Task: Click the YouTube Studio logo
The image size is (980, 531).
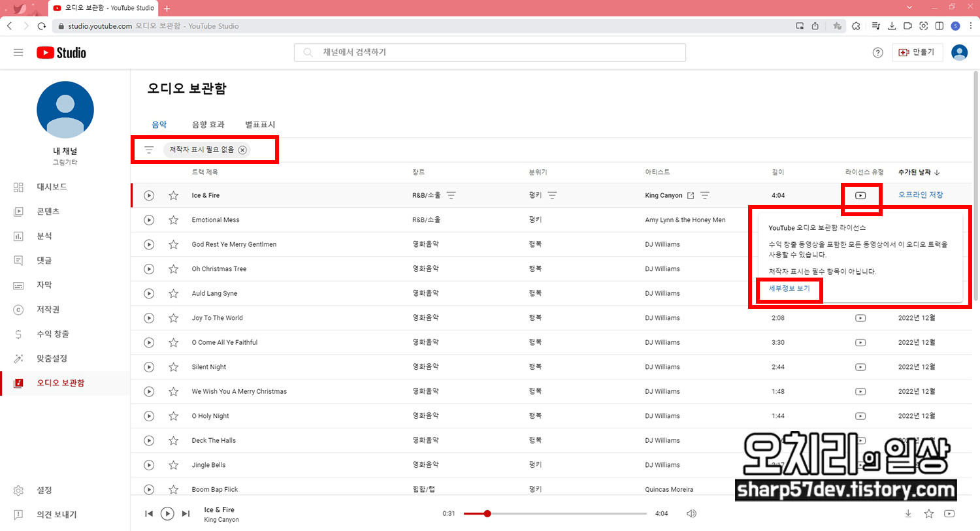Action: pyautogui.click(x=61, y=53)
